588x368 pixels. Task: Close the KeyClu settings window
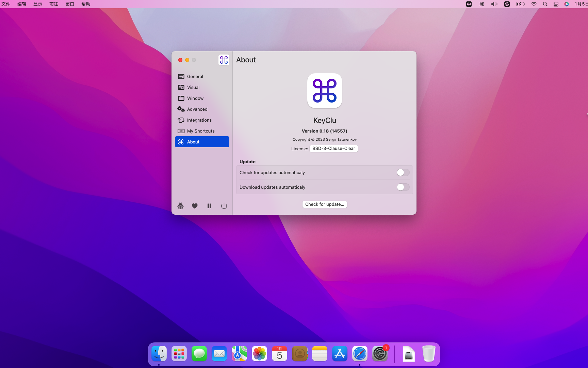pyautogui.click(x=180, y=60)
